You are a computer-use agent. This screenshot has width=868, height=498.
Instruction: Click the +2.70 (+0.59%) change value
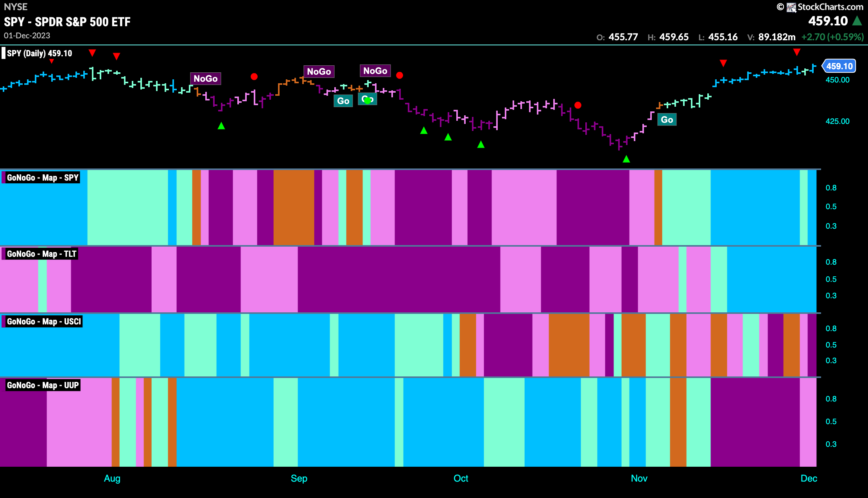pos(832,37)
